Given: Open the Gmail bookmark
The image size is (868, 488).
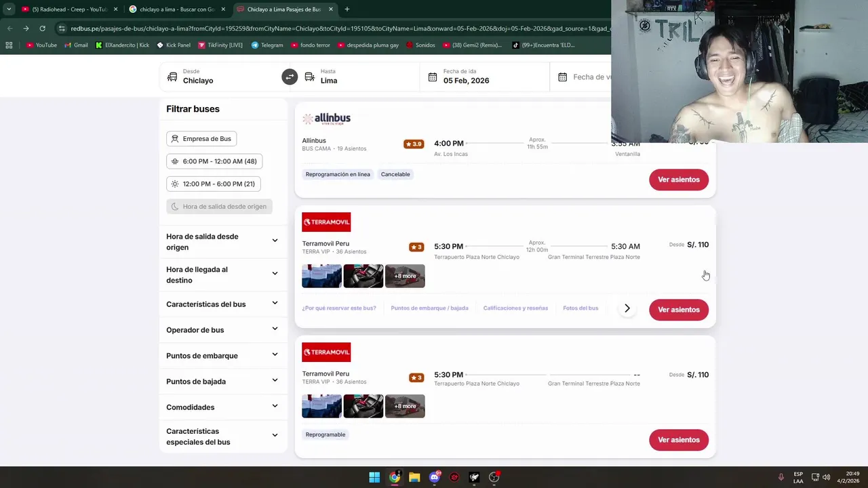Looking at the screenshot, I should click(x=77, y=45).
